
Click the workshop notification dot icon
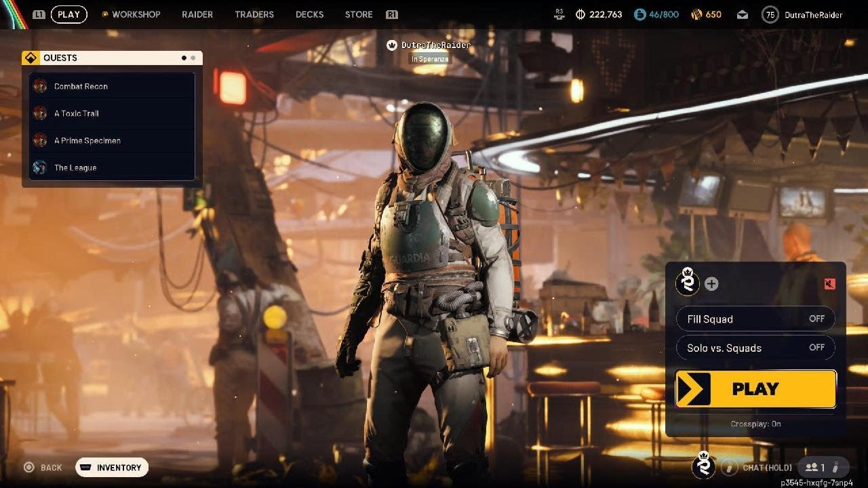pos(104,14)
